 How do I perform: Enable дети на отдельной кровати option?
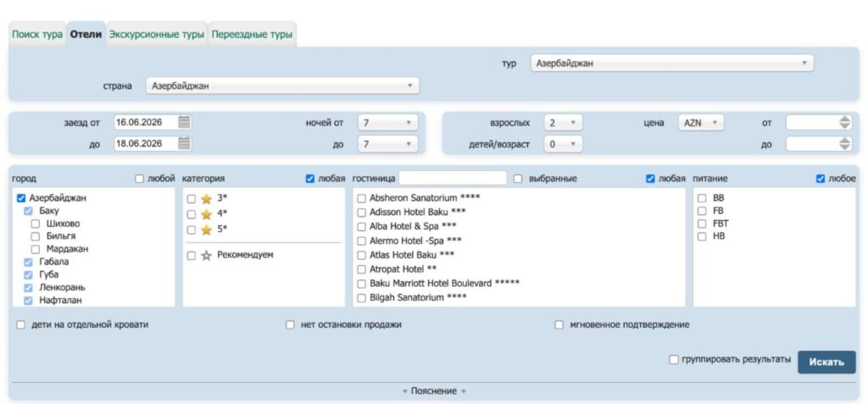21,325
